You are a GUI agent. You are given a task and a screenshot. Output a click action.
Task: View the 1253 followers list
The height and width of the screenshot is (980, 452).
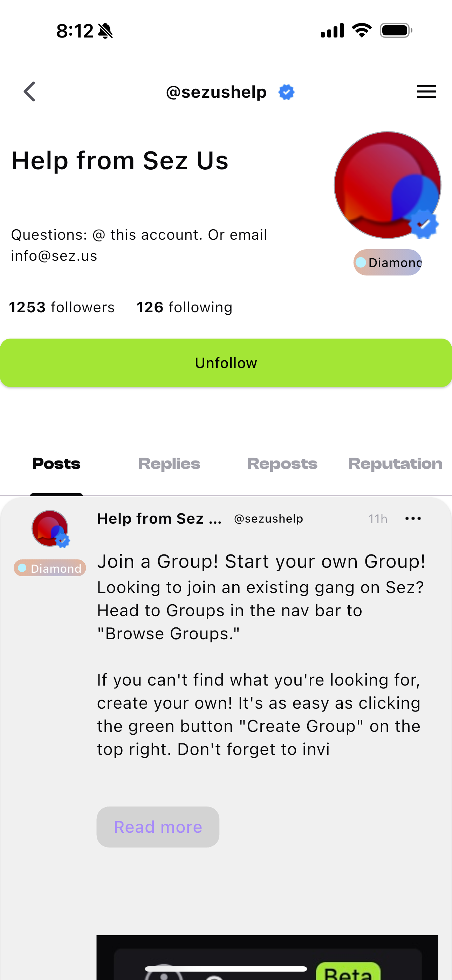pyautogui.click(x=62, y=307)
